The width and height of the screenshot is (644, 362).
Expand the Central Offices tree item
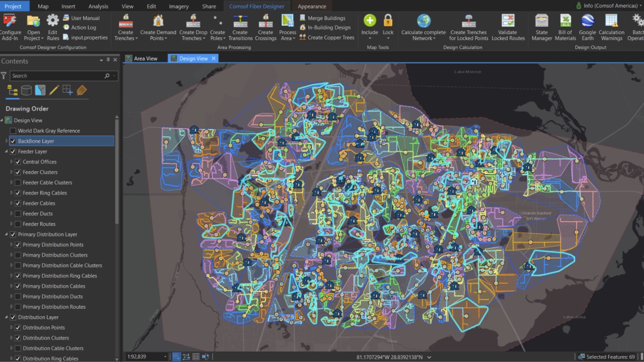coord(11,162)
